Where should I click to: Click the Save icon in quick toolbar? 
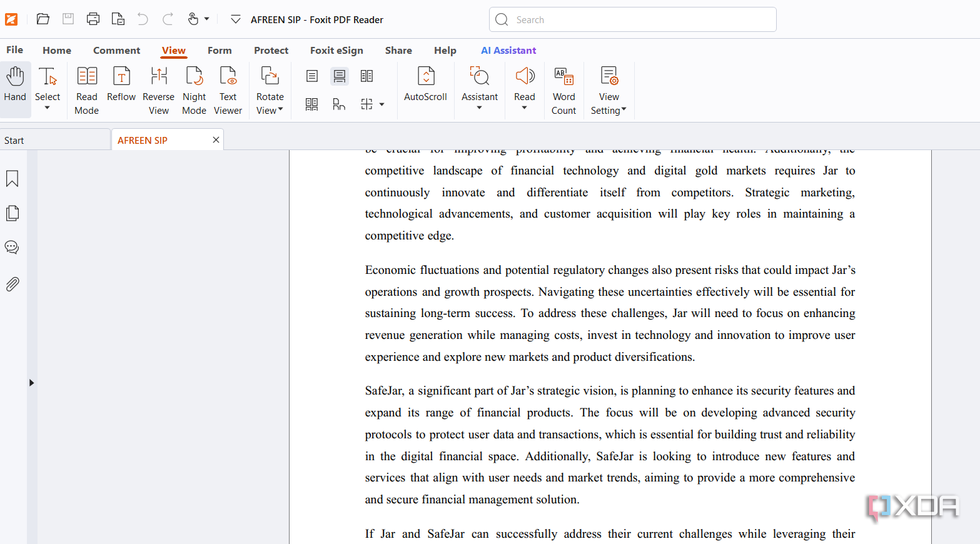pos(68,19)
